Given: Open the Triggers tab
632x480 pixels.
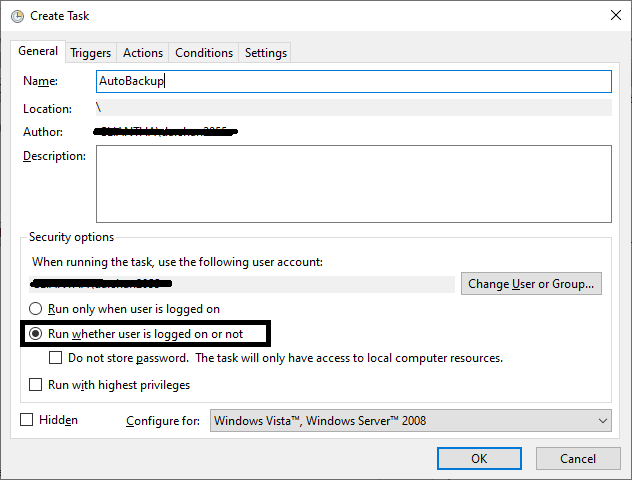Looking at the screenshot, I should click(x=91, y=53).
